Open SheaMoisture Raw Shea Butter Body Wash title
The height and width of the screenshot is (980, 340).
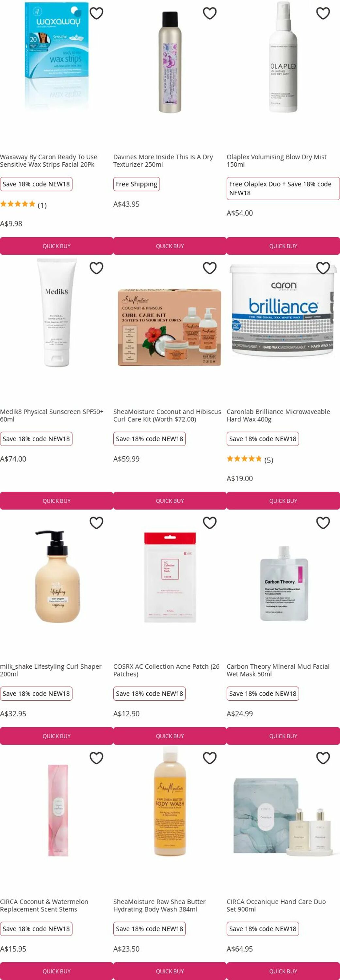point(159,906)
